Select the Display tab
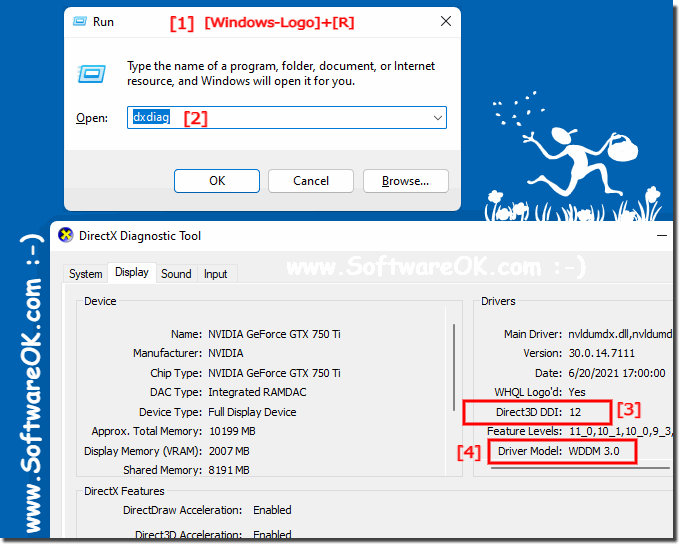This screenshot has height=545, width=680. coord(132,272)
